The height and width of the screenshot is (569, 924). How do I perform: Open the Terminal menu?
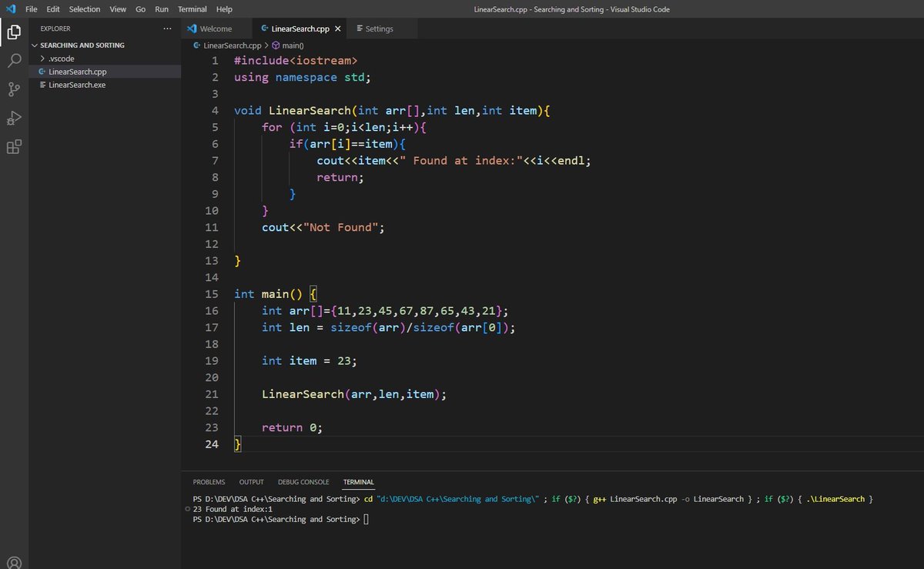click(192, 9)
